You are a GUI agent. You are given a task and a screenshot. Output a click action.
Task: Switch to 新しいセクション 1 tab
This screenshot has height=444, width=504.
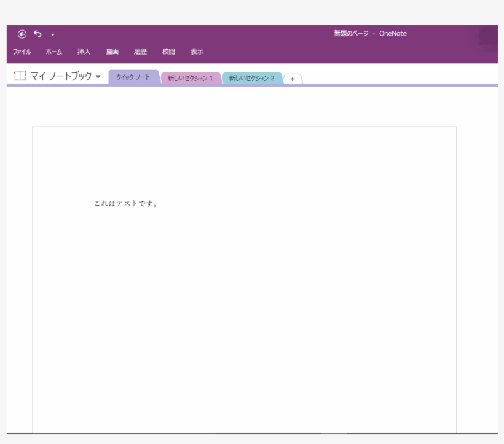[x=190, y=78]
